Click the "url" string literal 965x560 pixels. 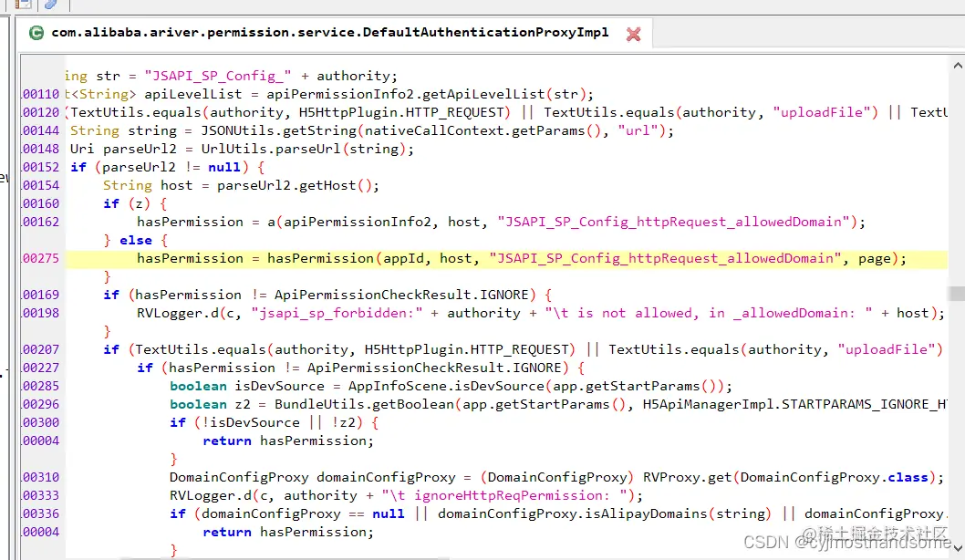(x=638, y=130)
